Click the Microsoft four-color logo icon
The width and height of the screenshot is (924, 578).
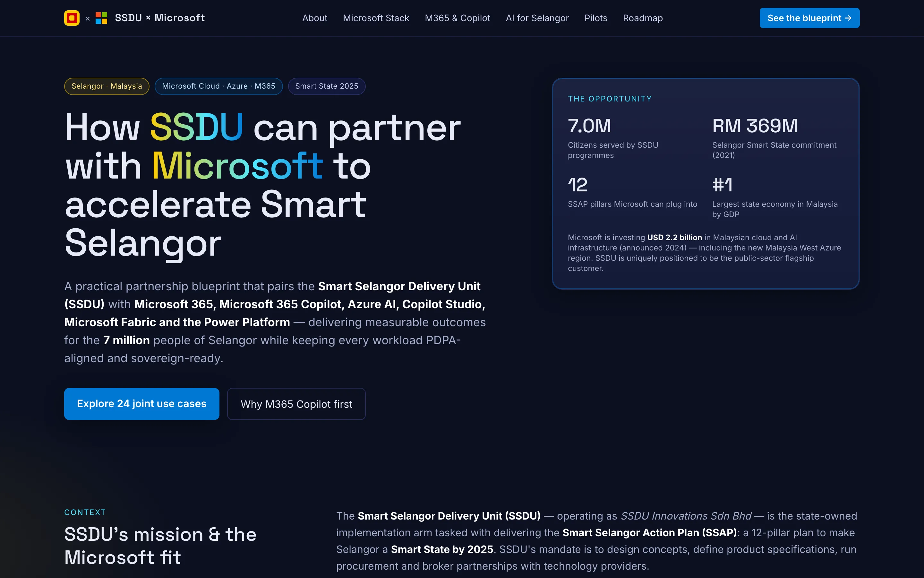pos(101,18)
